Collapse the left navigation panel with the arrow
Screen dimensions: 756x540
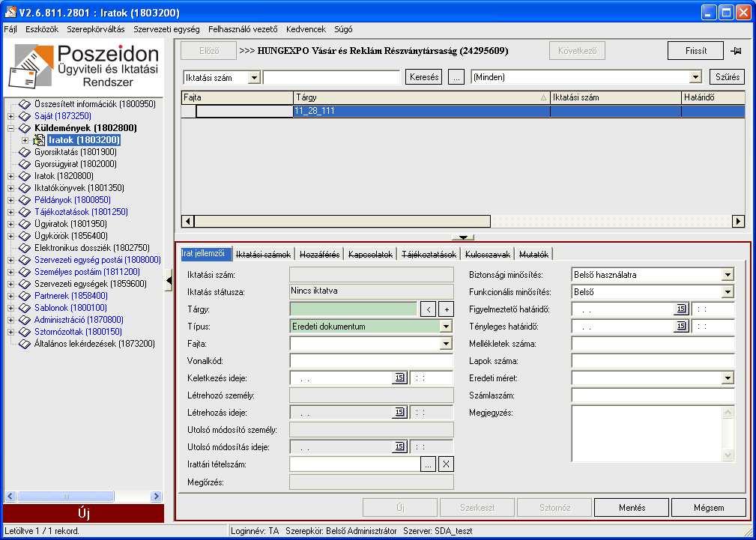[169, 281]
